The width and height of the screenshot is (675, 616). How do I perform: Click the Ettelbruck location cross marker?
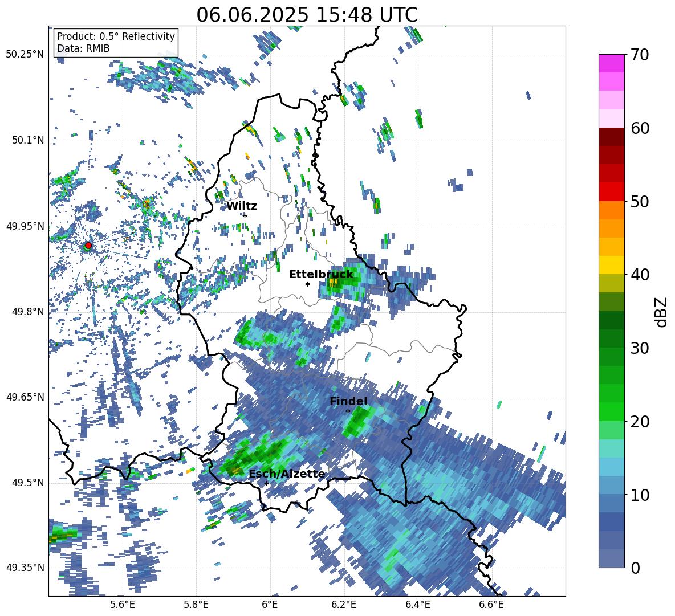(x=307, y=284)
